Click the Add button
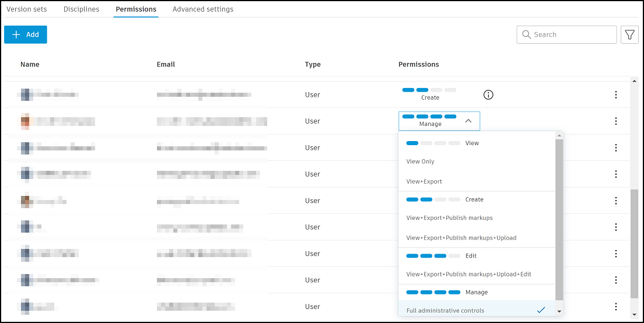Image resolution: width=644 pixels, height=323 pixels. (x=26, y=34)
